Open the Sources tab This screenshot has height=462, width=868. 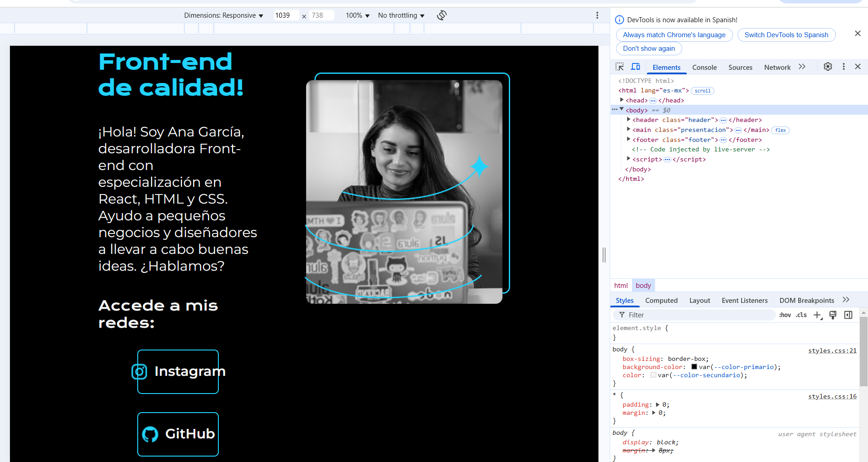(x=740, y=68)
